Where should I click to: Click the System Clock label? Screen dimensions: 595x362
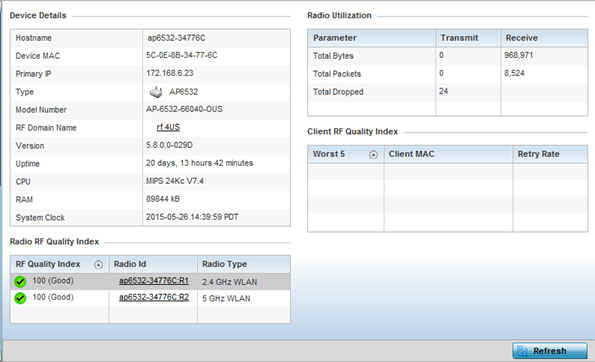(40, 218)
